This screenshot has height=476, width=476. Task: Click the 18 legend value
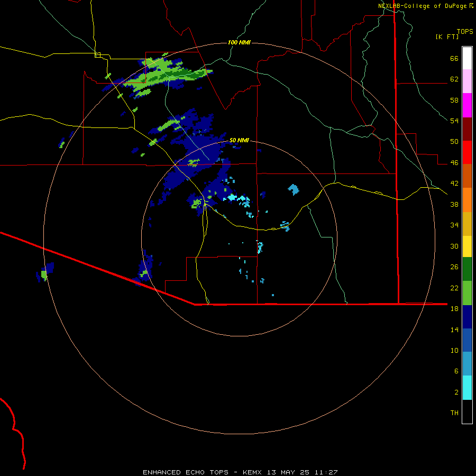pos(454,308)
